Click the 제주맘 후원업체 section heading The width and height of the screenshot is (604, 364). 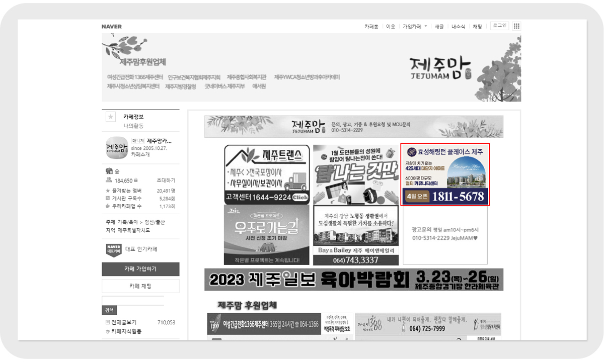[x=248, y=305]
